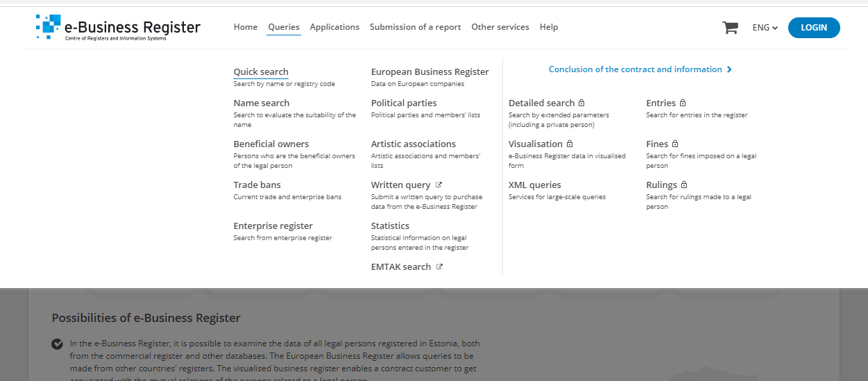Open Trade bans query
Viewport: 868px width, 381px height.
[x=257, y=185]
